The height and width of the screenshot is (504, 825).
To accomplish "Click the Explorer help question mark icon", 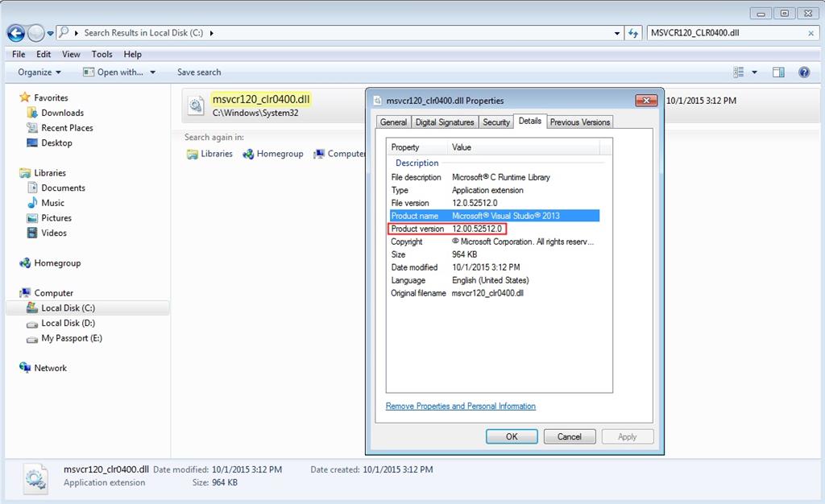I will (x=804, y=72).
